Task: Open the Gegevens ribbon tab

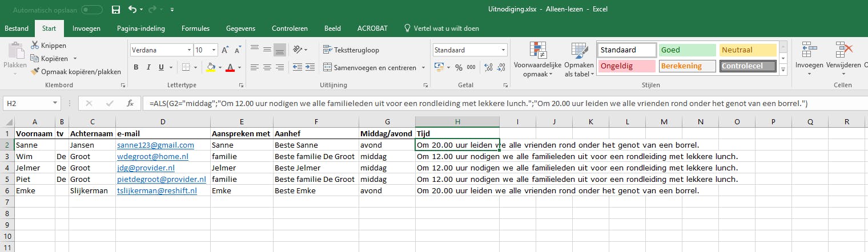Action: 240,29
